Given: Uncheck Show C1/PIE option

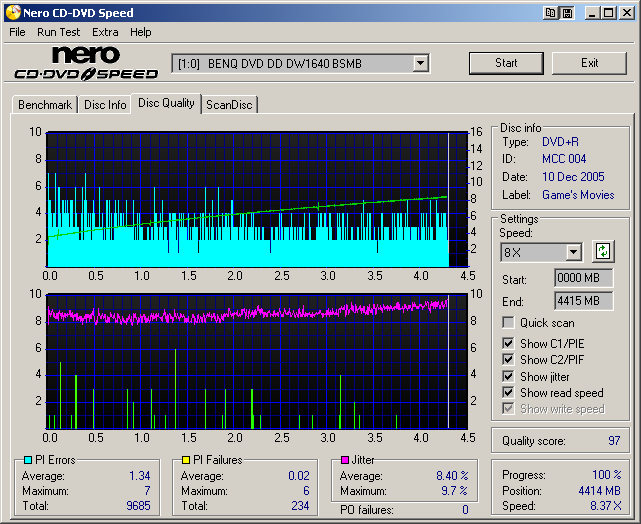Looking at the screenshot, I should point(509,344).
